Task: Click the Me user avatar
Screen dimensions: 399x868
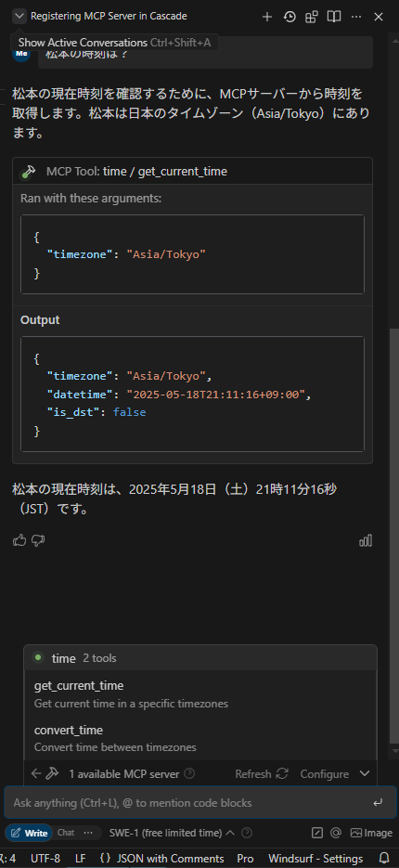Action: [21, 54]
